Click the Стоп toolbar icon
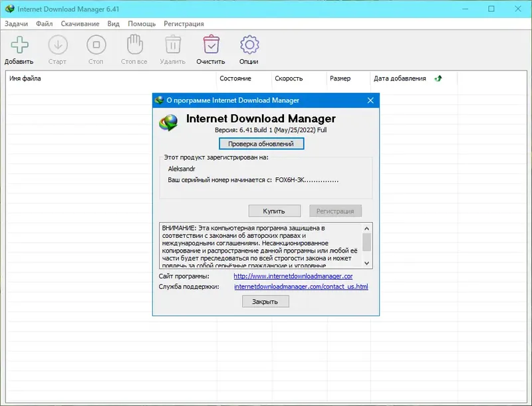532x406 pixels. 96,45
